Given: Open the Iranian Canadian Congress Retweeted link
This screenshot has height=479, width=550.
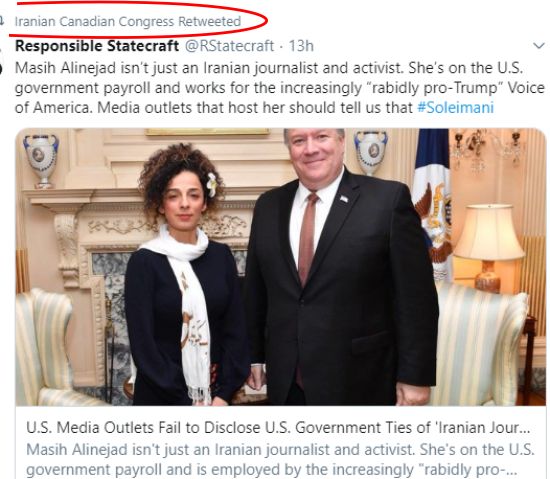Looking at the screenshot, I should [128, 21].
